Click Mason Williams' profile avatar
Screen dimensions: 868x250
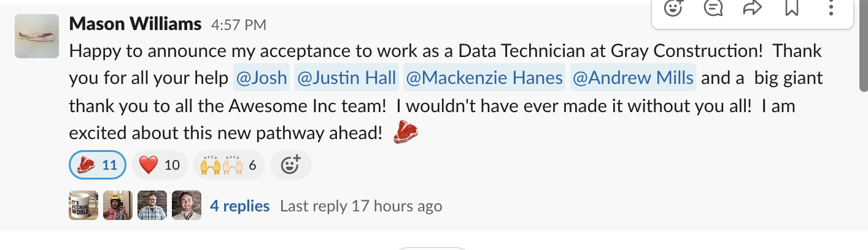pyautogui.click(x=37, y=36)
